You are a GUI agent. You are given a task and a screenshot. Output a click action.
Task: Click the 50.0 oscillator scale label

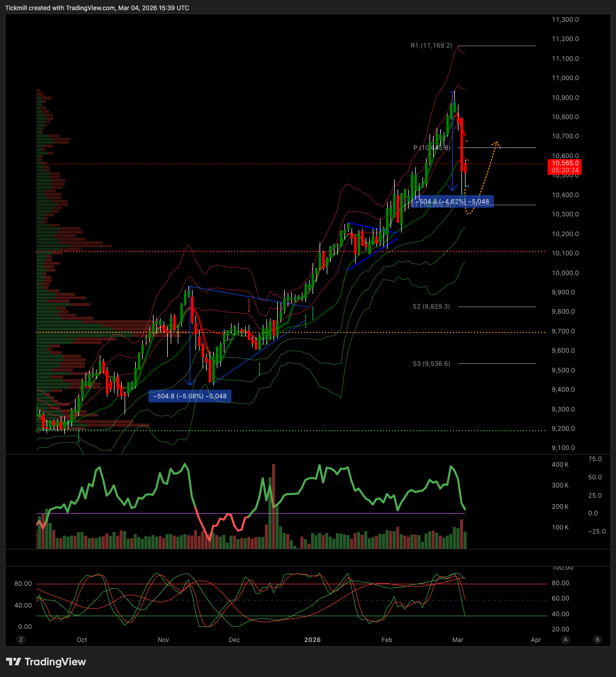(595, 477)
